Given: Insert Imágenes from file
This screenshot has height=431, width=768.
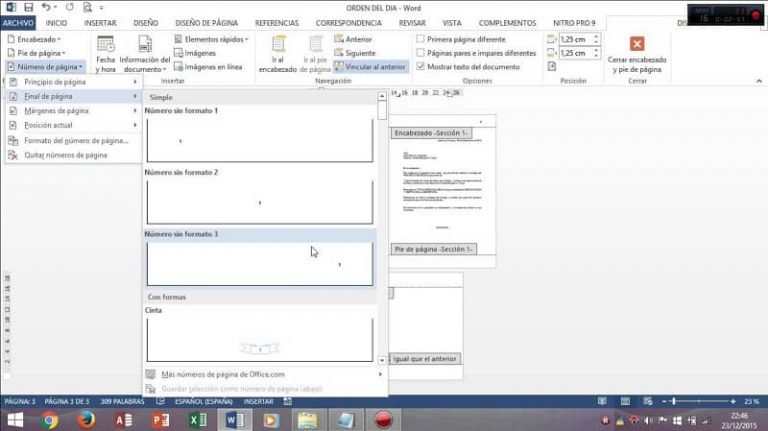Looking at the screenshot, I should [195, 53].
